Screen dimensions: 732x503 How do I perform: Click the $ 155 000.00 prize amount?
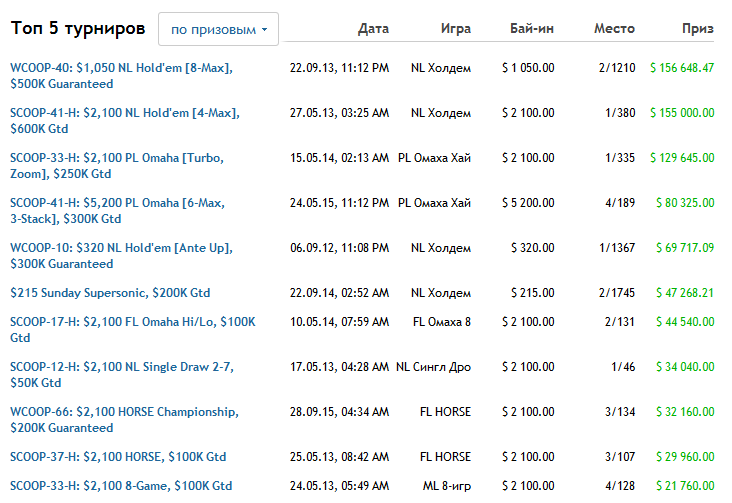681,113
